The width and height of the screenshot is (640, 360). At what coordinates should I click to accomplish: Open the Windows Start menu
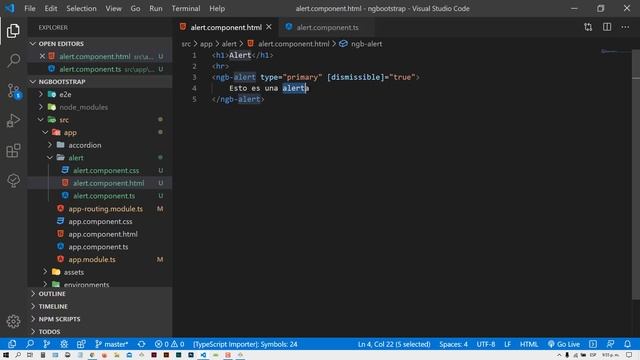click(6, 355)
